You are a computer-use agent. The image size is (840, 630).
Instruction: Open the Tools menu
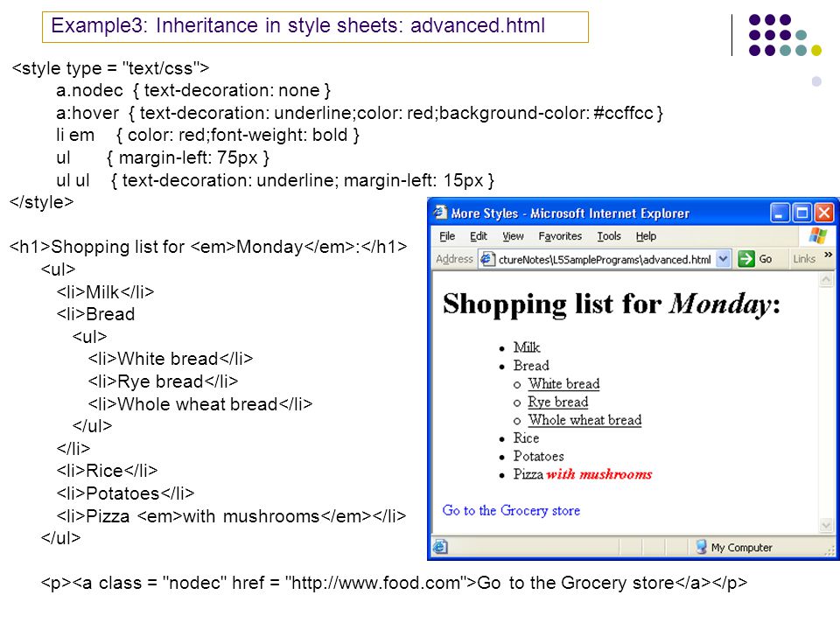coord(609,236)
